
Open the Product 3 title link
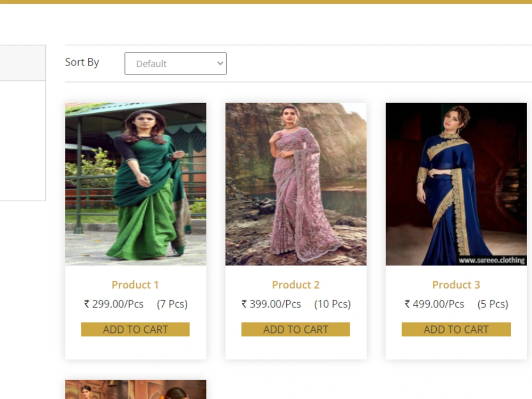click(x=456, y=285)
